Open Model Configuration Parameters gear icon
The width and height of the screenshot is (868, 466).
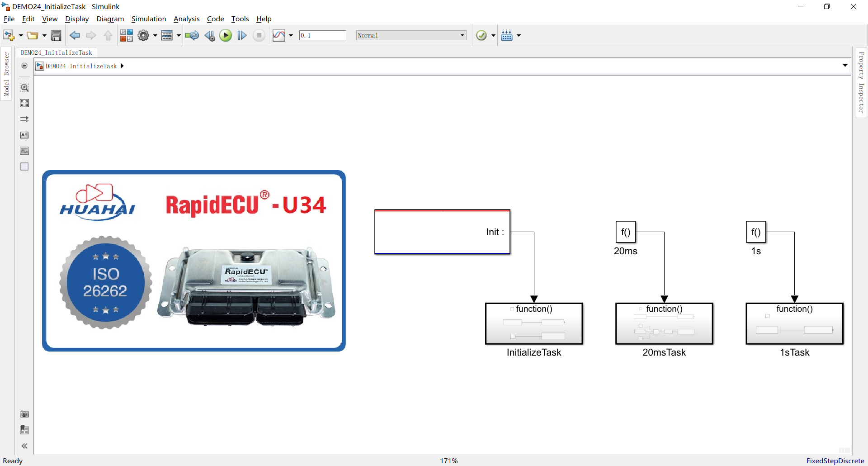[x=143, y=35]
